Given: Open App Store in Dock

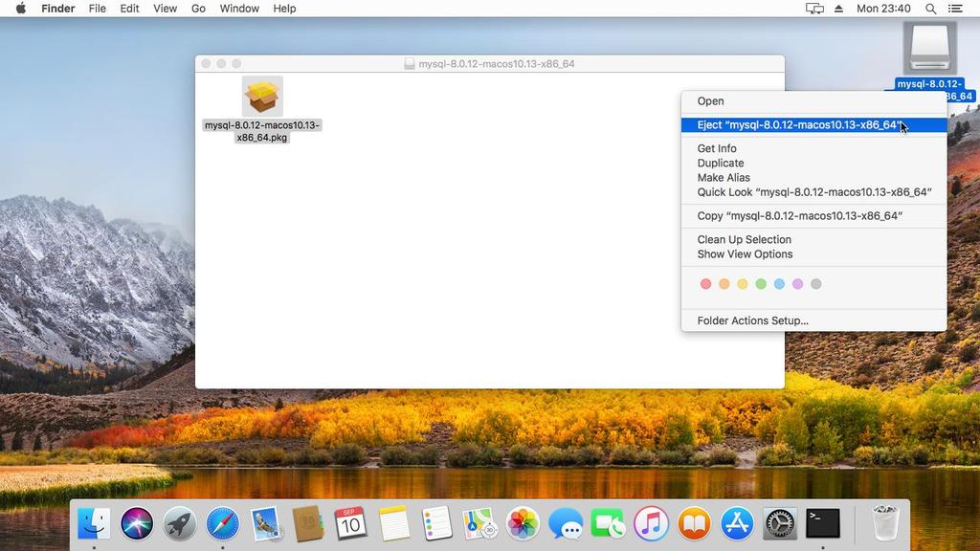Looking at the screenshot, I should [x=737, y=523].
